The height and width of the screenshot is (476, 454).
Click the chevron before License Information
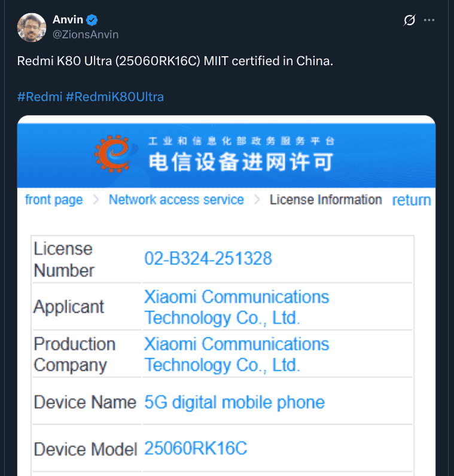click(x=257, y=200)
